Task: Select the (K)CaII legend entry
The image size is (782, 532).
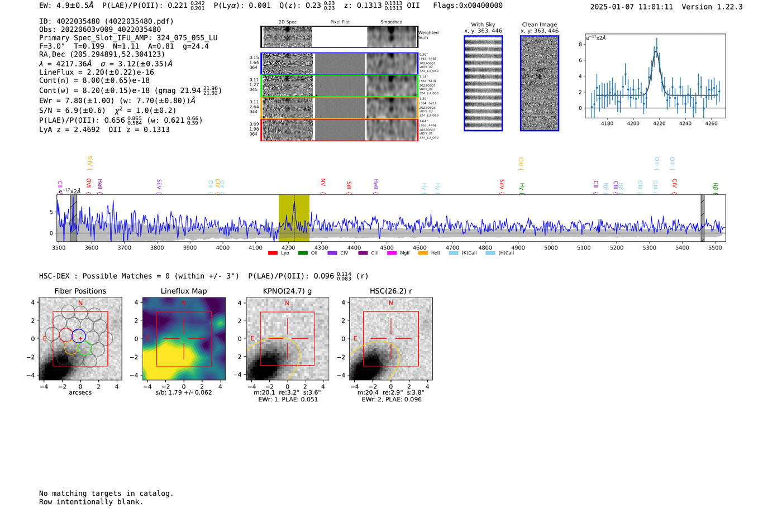Action: (x=463, y=253)
